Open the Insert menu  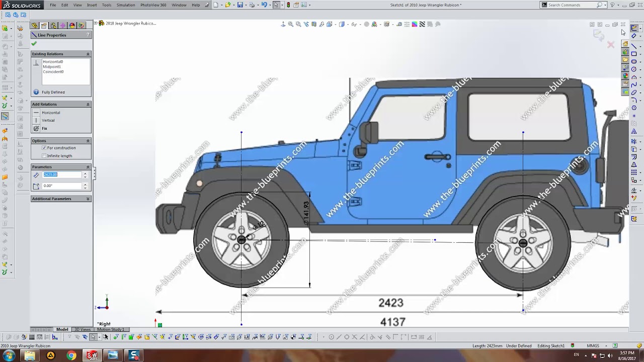[x=92, y=5]
